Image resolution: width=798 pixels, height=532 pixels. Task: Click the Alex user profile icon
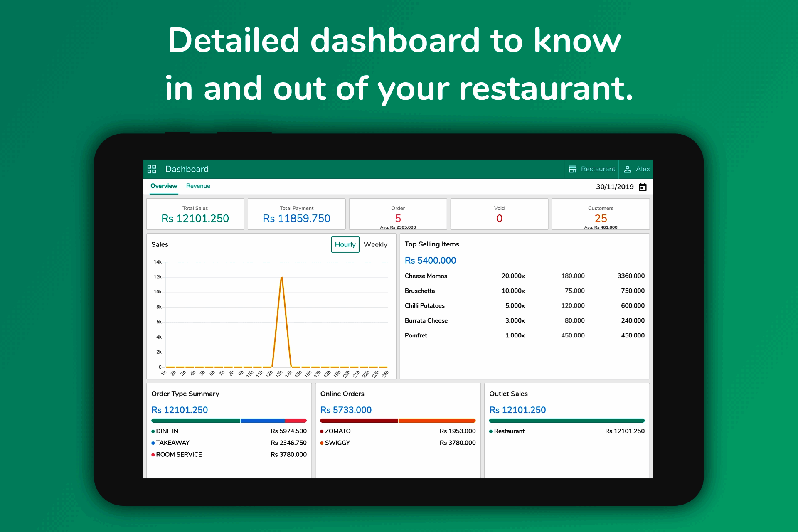(627, 169)
